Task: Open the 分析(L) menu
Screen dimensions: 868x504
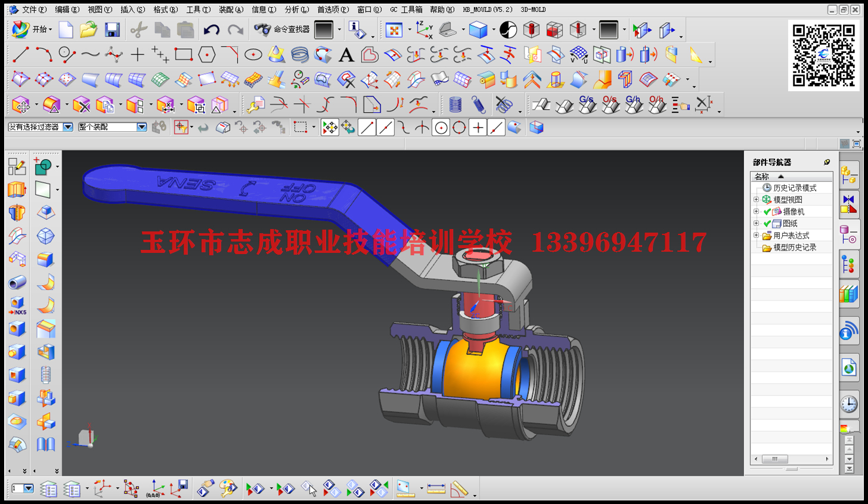Action: (x=296, y=10)
